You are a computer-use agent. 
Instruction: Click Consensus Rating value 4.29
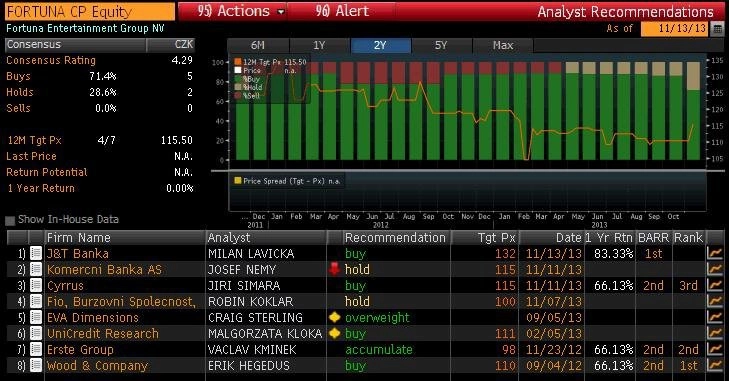182,60
